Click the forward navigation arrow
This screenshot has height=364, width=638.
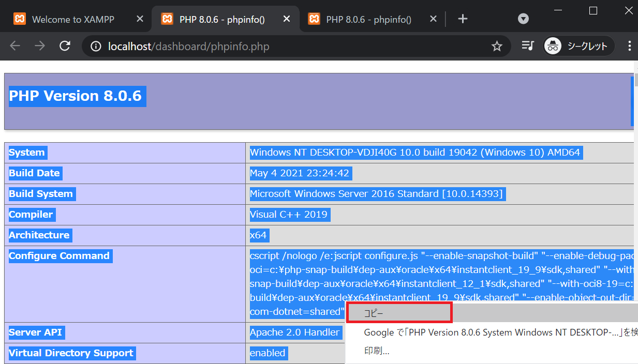[x=40, y=46]
